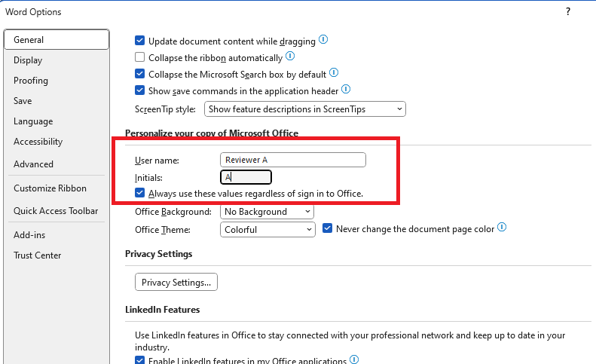Open the Help question mark icon
The image size is (596, 364).
[x=568, y=12]
